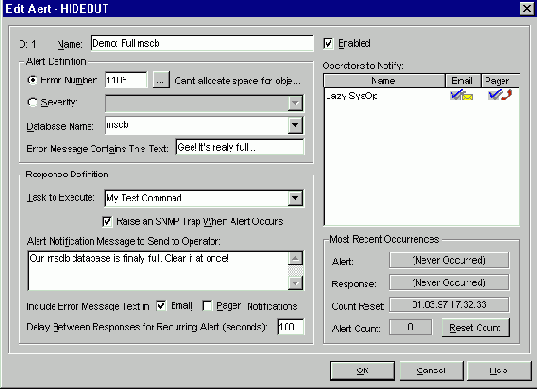
Task: Select the Error Number radio button
Action: [x=32, y=80]
